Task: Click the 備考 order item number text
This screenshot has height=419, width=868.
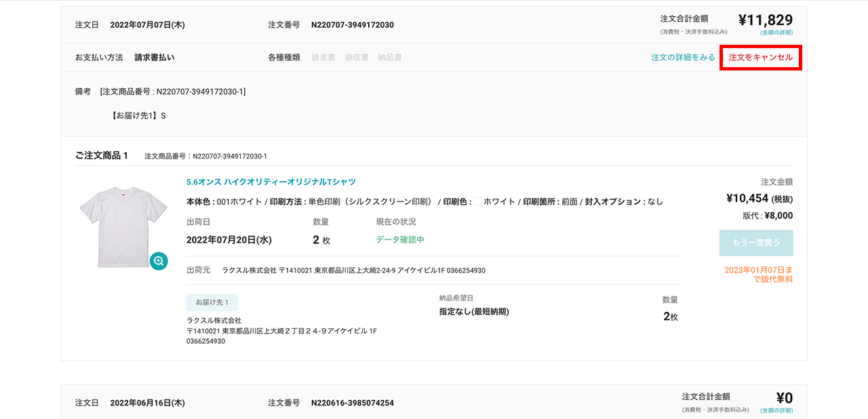Action: (173, 92)
